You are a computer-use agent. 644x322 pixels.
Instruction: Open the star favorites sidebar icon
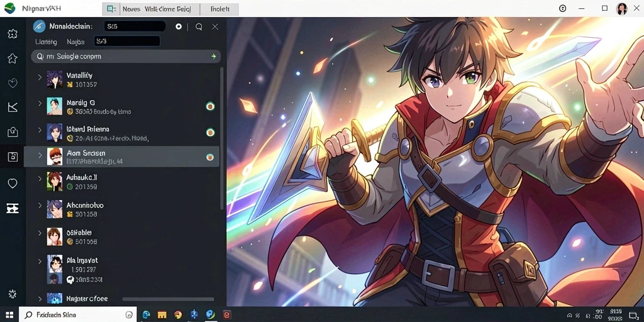(x=13, y=58)
